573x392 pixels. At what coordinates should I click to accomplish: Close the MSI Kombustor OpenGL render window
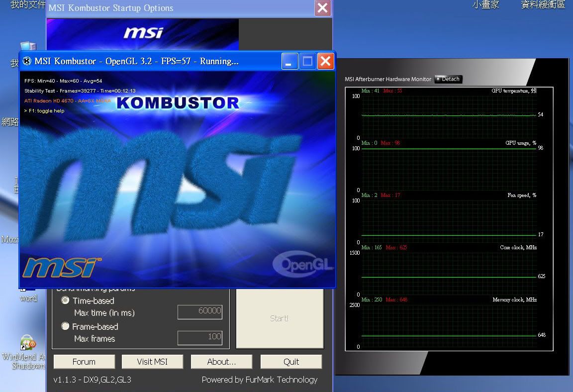pyautogui.click(x=326, y=61)
